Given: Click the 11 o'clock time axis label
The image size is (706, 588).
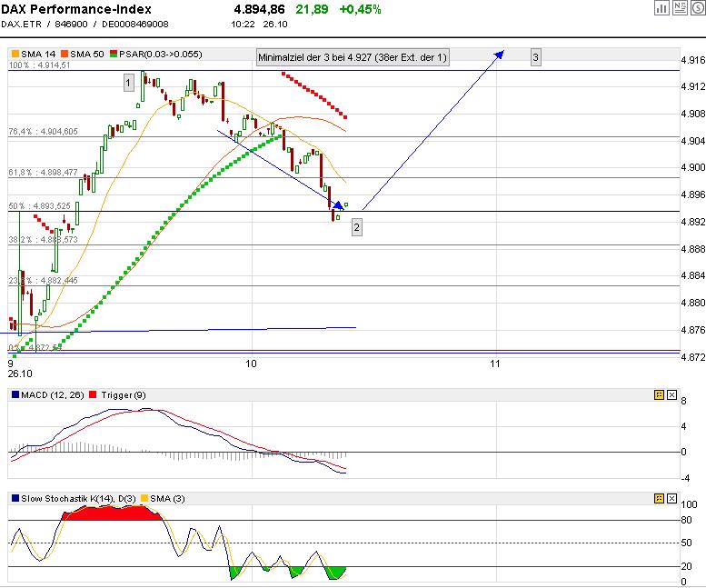Looking at the screenshot, I should pyautogui.click(x=495, y=364).
